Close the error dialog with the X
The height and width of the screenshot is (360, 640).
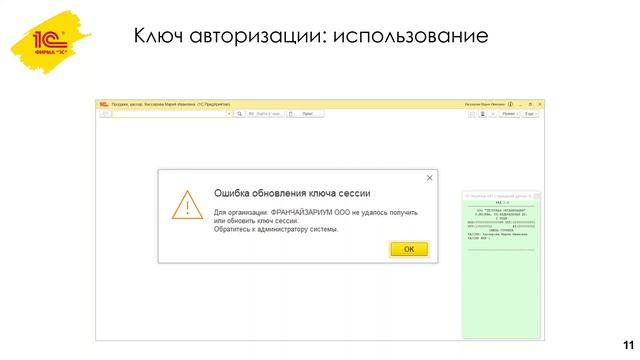[429, 178]
